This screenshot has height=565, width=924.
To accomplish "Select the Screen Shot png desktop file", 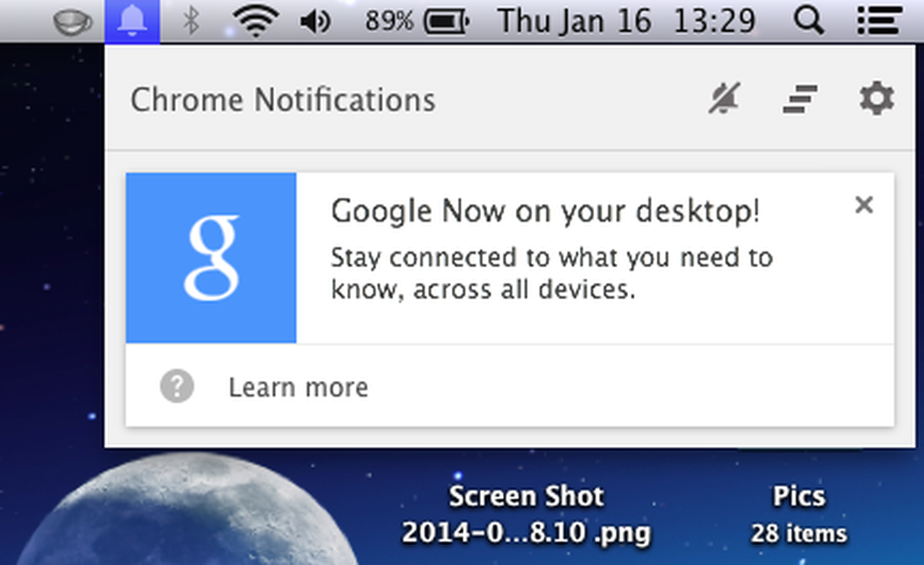I will [x=526, y=514].
